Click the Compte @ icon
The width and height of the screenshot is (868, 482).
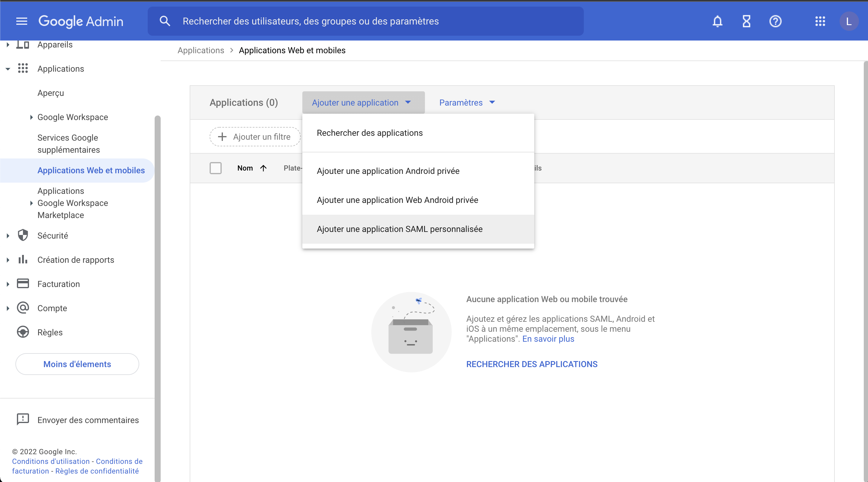click(x=22, y=308)
